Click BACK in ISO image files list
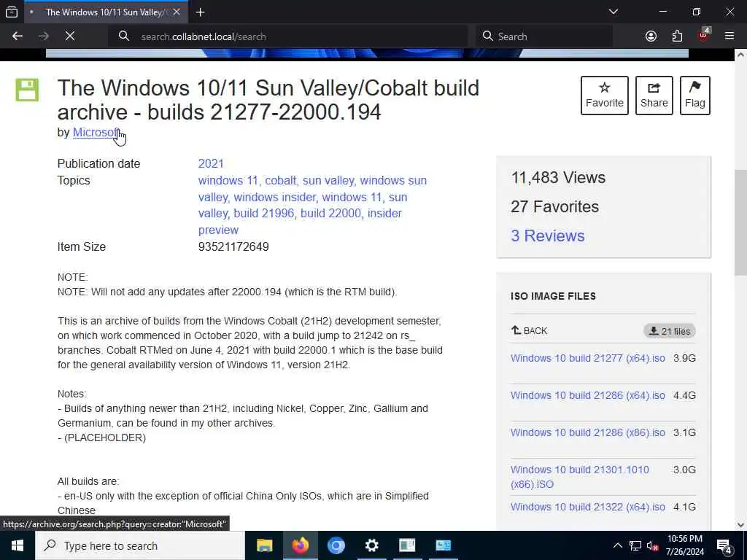 click(x=530, y=330)
